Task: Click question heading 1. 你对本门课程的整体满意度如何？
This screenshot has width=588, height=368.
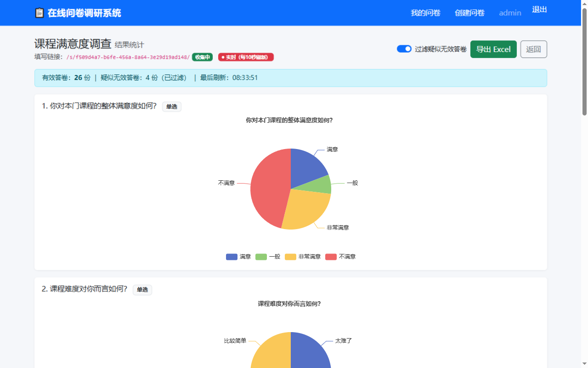Action: [99, 106]
